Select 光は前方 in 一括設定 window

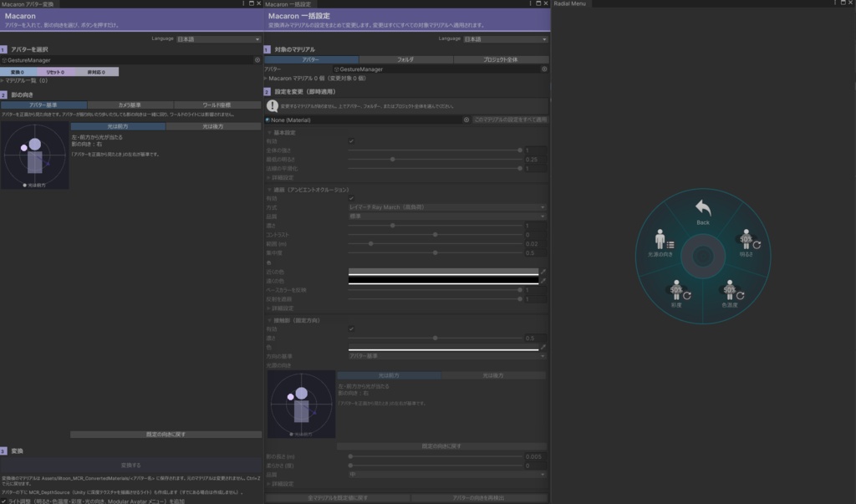(389, 375)
